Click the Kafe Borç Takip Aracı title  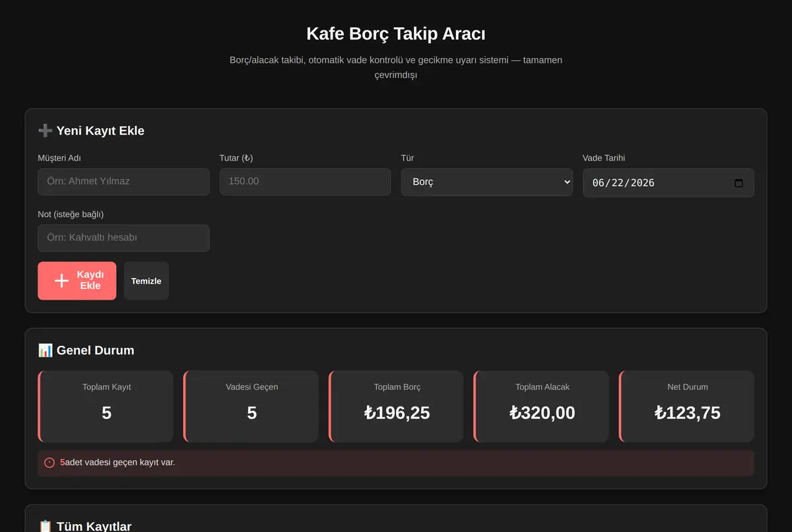pyautogui.click(x=396, y=34)
